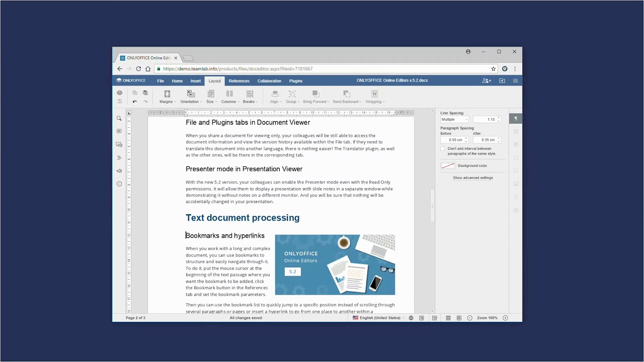Click the Before spacing field 0.56 cm
This screenshot has height=362, width=644.
click(x=455, y=140)
